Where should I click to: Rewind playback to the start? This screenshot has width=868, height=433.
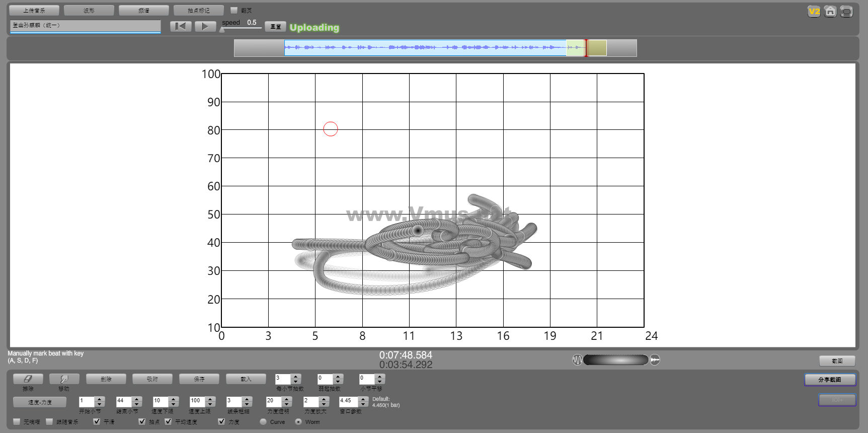(181, 26)
